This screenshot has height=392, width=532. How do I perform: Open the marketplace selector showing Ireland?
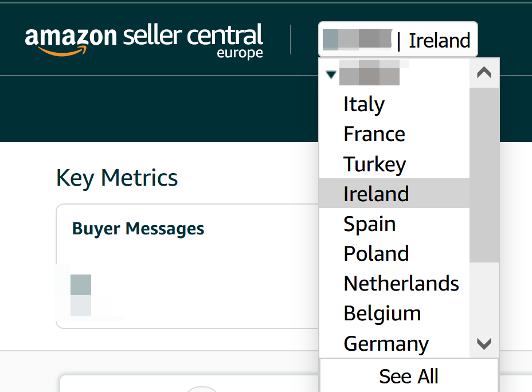pyautogui.click(x=397, y=40)
